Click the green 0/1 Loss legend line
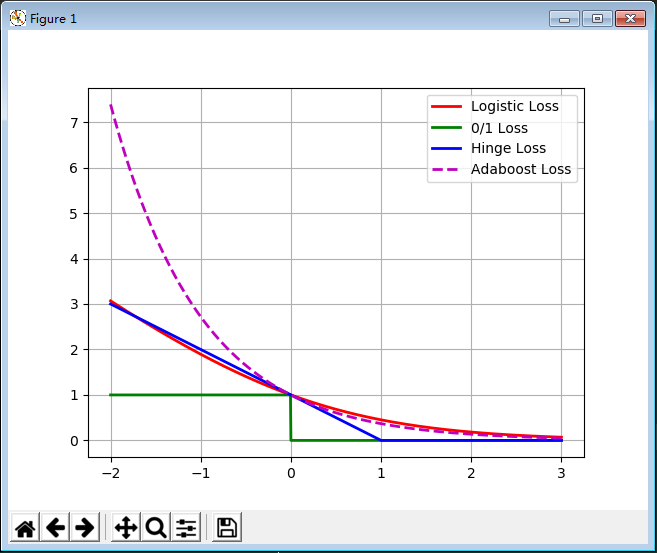 [446, 128]
